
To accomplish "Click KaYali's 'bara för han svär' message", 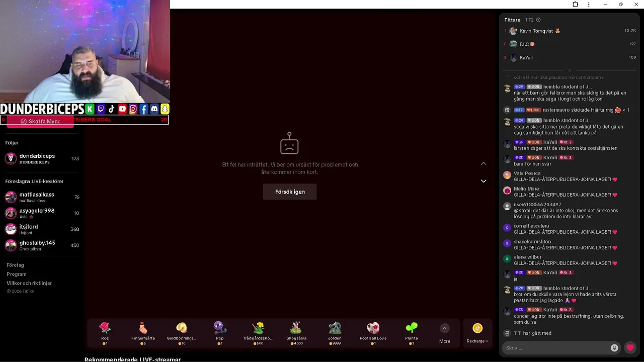I will coord(532,164).
